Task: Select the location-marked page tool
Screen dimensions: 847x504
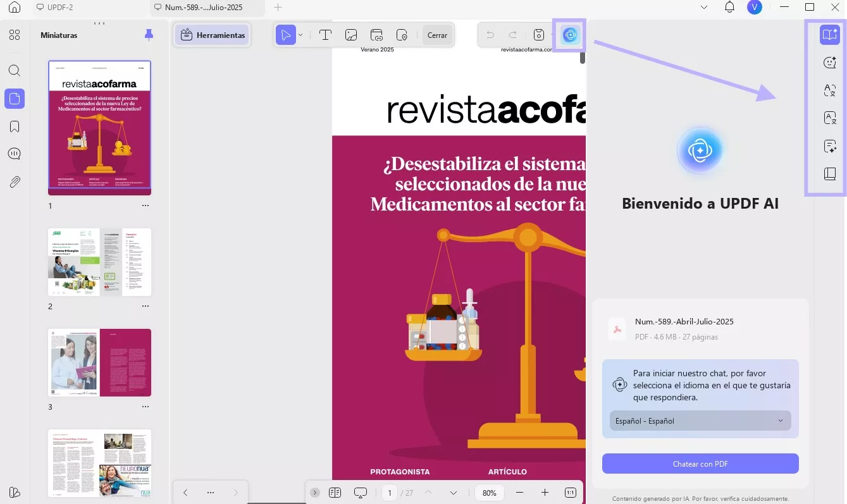Action: [402, 35]
